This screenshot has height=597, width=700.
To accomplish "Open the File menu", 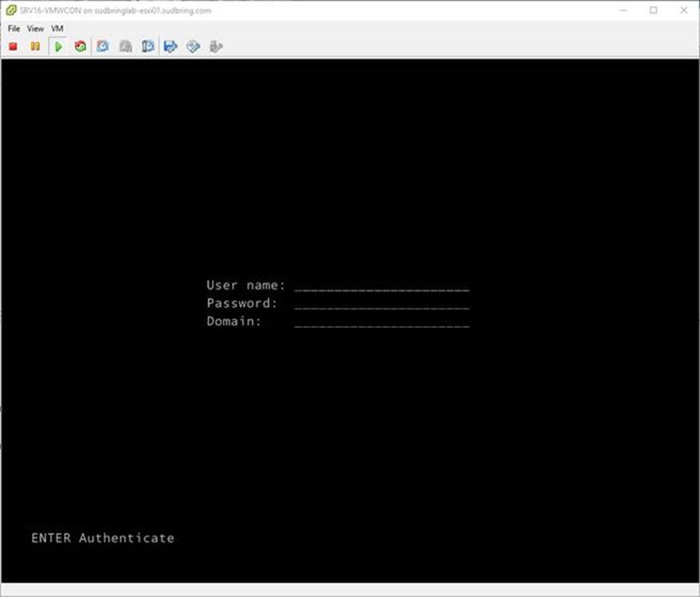I will point(14,29).
